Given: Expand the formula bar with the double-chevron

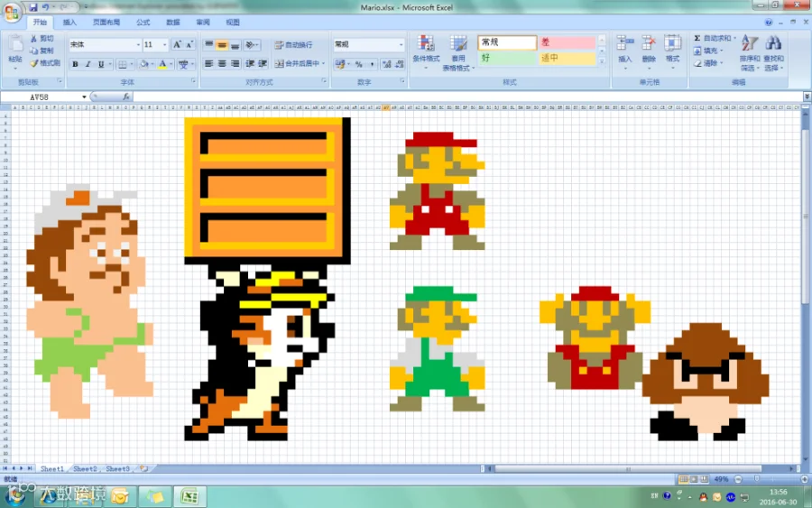Looking at the screenshot, I should coord(807,97).
